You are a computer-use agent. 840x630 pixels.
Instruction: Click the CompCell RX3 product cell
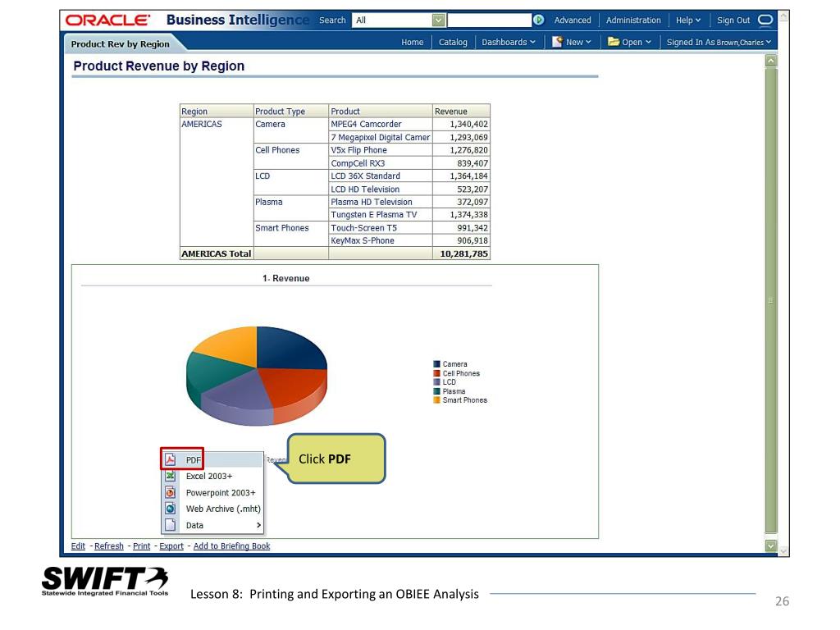(380, 163)
